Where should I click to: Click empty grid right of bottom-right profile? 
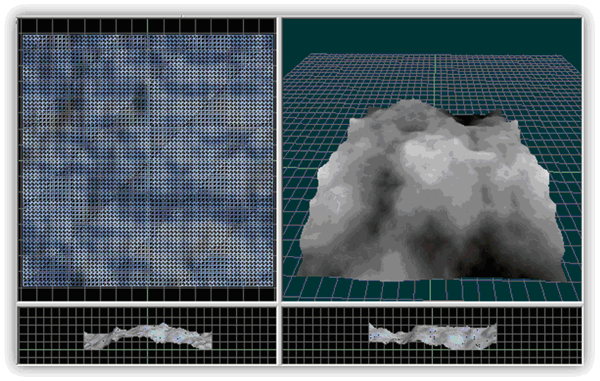tap(539, 335)
